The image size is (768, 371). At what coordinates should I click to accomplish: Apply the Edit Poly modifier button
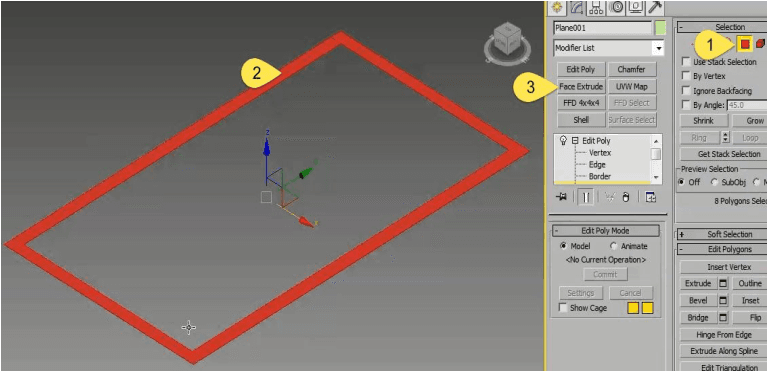coord(581,70)
